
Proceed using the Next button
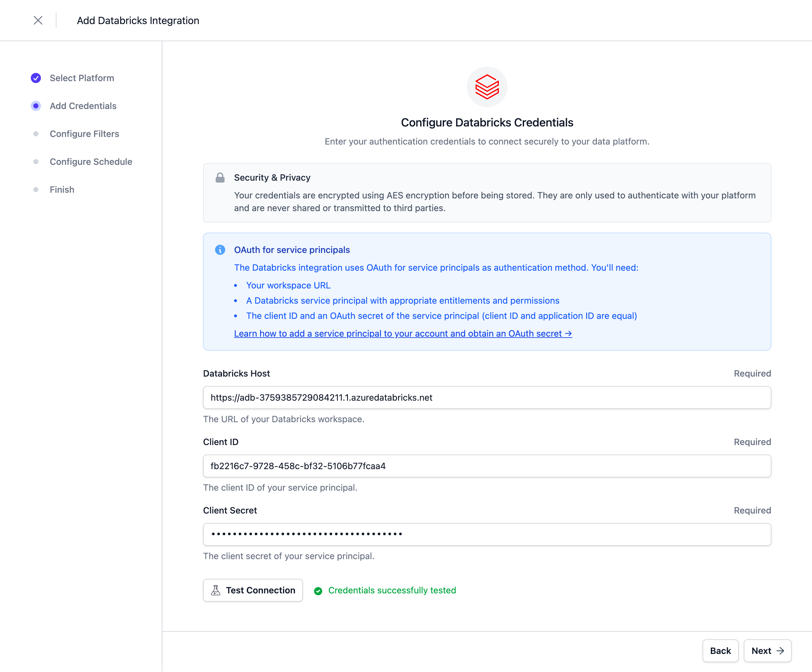(767, 651)
